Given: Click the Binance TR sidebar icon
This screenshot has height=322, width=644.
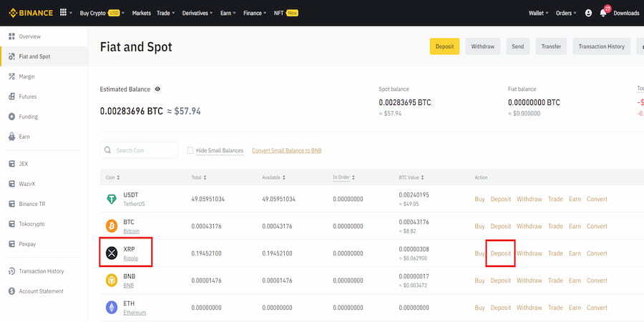Looking at the screenshot, I should (12, 204).
